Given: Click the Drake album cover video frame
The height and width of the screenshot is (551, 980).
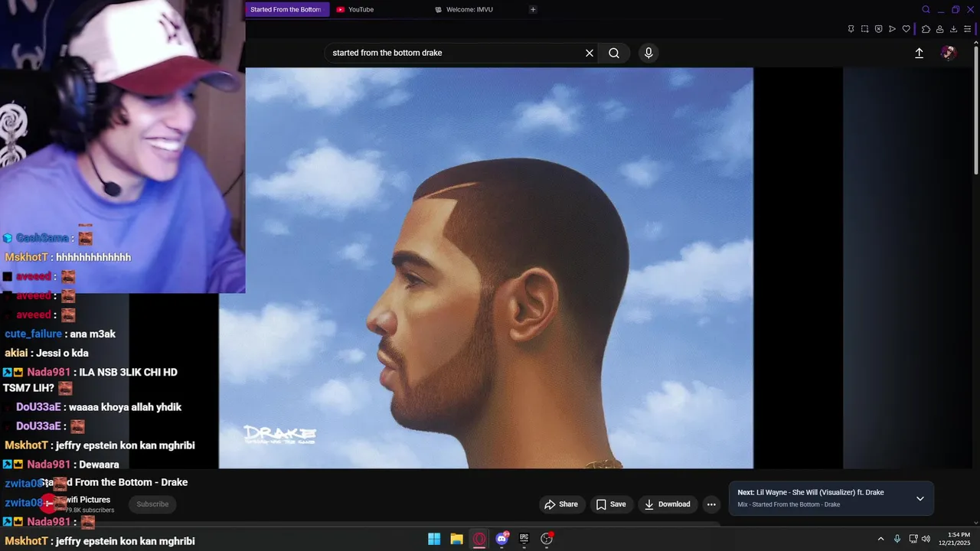Looking at the screenshot, I should (486, 268).
